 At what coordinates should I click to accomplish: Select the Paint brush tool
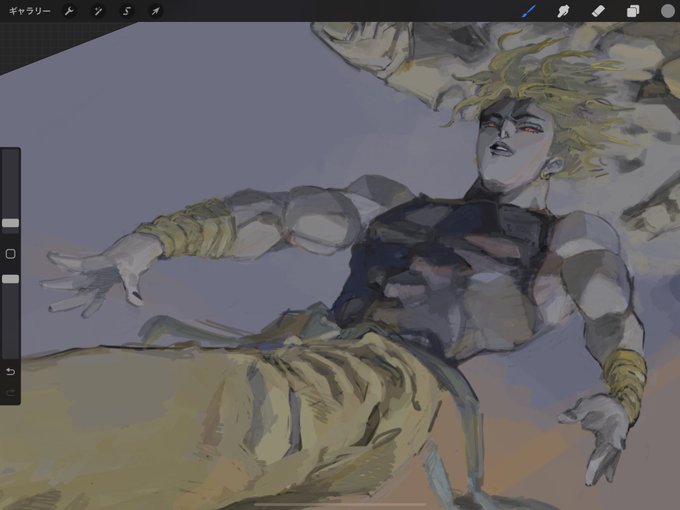point(528,11)
